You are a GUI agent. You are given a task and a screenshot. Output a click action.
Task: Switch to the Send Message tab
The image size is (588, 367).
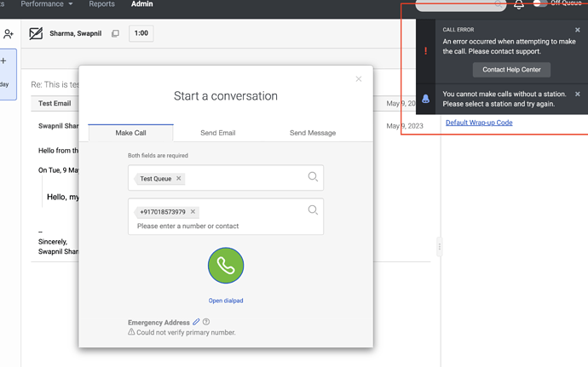pyautogui.click(x=313, y=133)
